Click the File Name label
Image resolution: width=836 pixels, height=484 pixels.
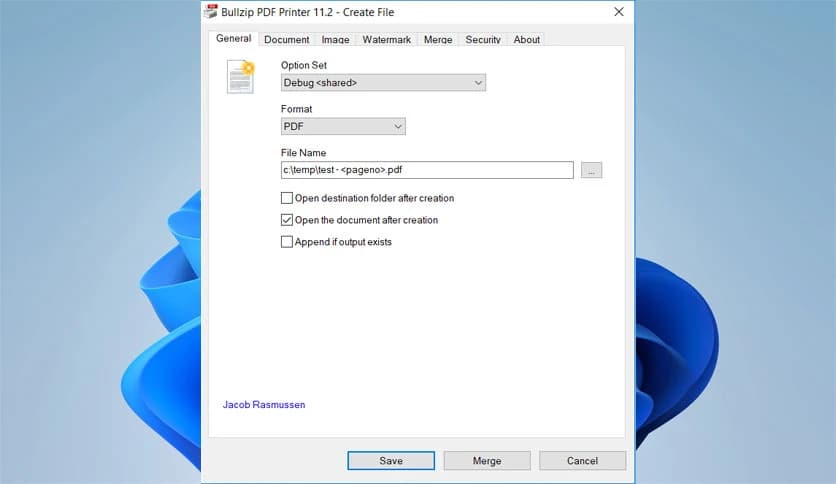coord(303,152)
